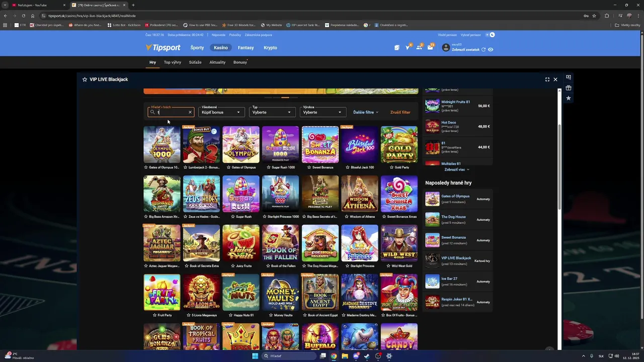Open the favorites star sidebar icon

click(x=569, y=98)
